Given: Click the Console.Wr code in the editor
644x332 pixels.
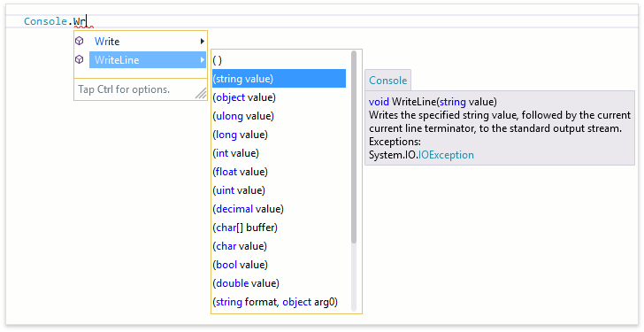Looking at the screenshot, I should click(x=55, y=21).
